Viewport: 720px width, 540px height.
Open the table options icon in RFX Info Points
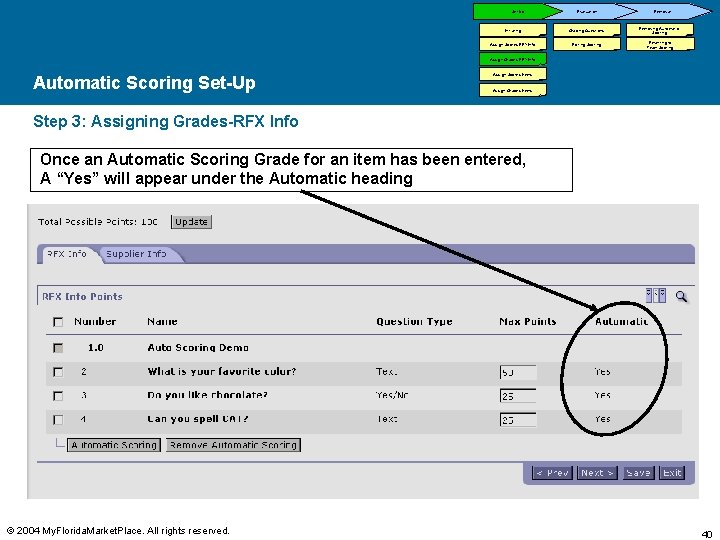pos(656,295)
